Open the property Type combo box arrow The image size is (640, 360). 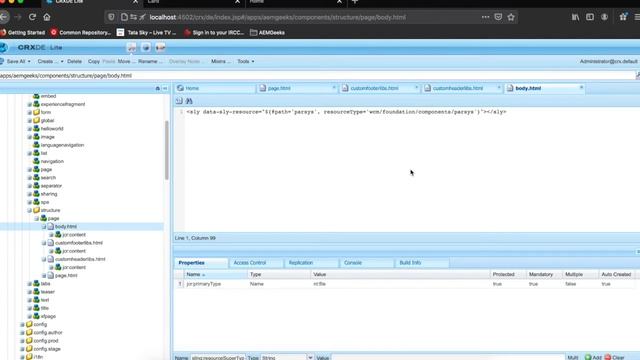coord(310,358)
